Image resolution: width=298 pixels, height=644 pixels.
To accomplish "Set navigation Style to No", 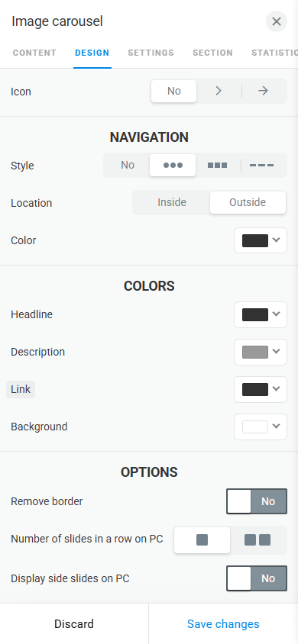I will click(128, 165).
